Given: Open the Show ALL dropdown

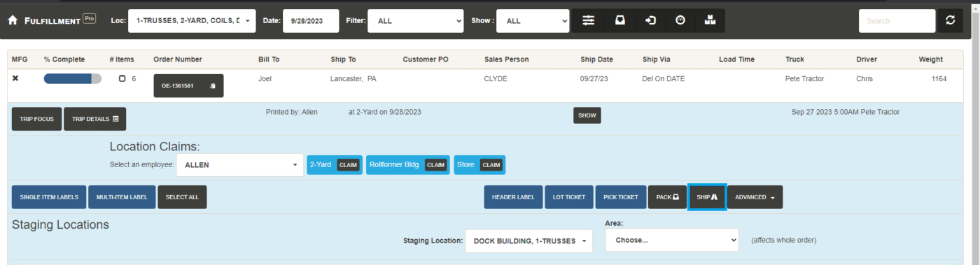Looking at the screenshot, I should click(x=533, y=21).
